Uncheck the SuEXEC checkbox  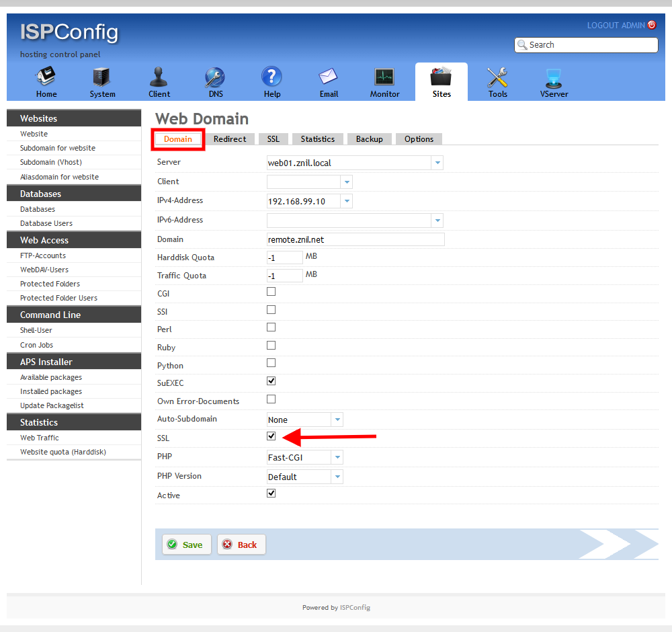271,381
